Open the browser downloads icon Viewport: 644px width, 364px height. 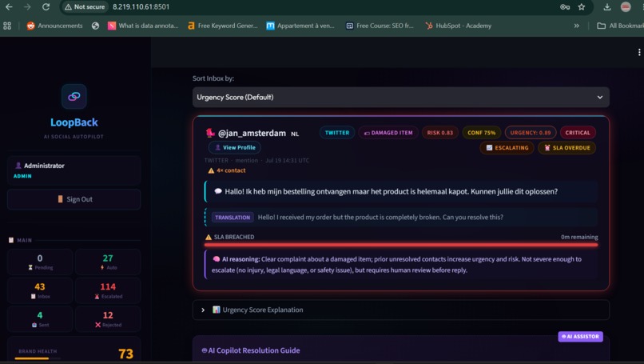[607, 7]
